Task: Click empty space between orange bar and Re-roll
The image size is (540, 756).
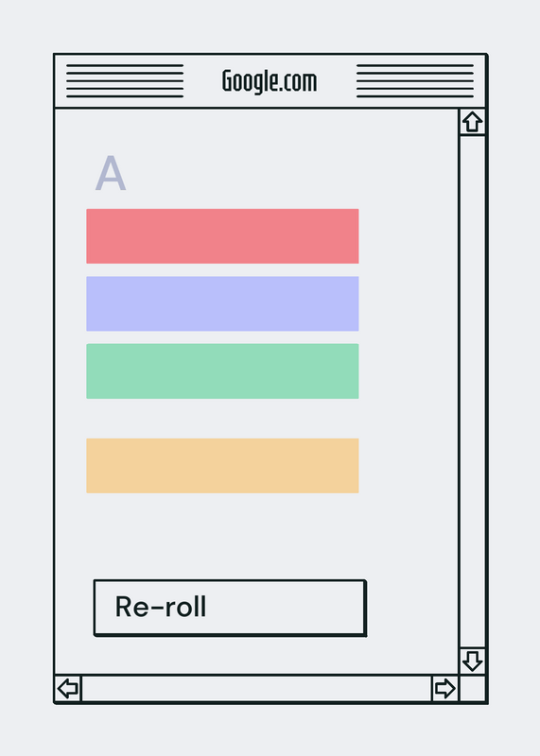Action: (x=222, y=536)
